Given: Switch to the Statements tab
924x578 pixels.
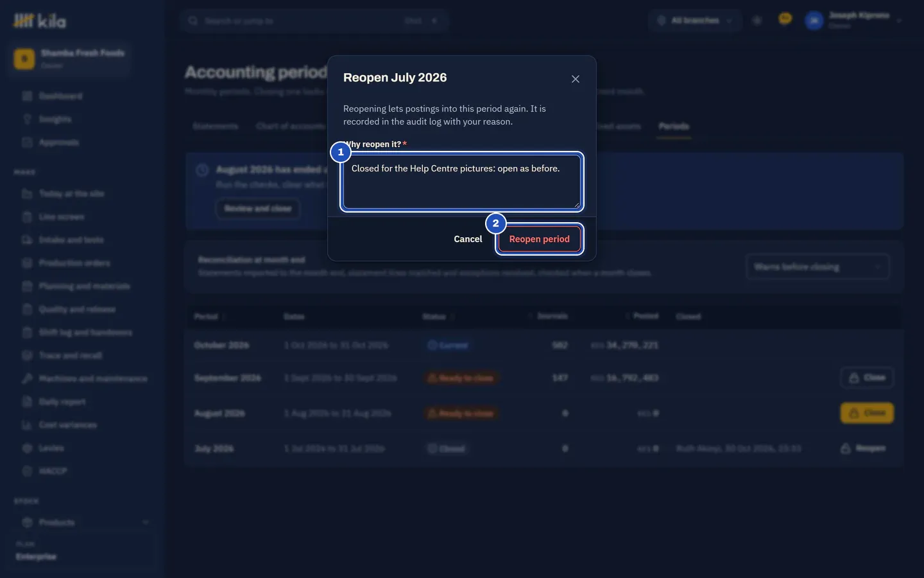Looking at the screenshot, I should pyautogui.click(x=215, y=127).
